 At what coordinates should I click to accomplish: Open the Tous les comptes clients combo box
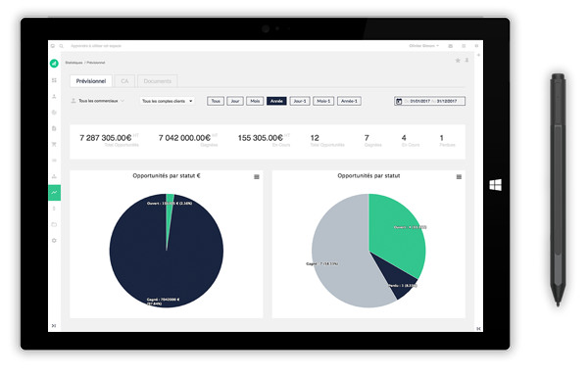tap(168, 101)
